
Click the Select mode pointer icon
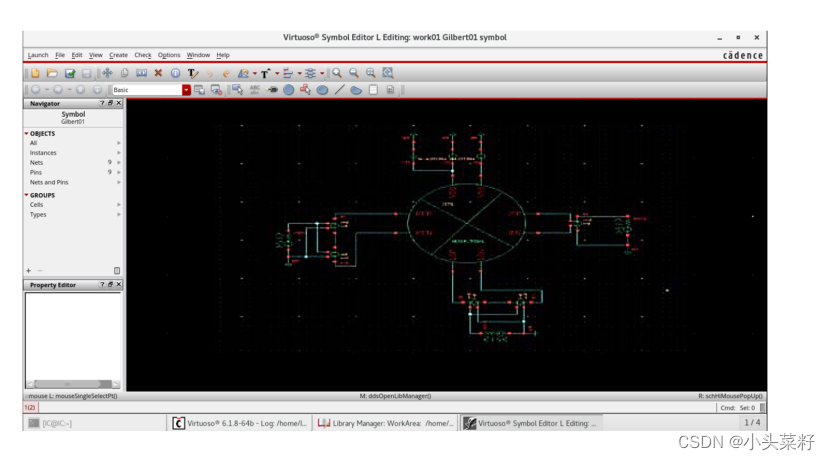pos(237,90)
